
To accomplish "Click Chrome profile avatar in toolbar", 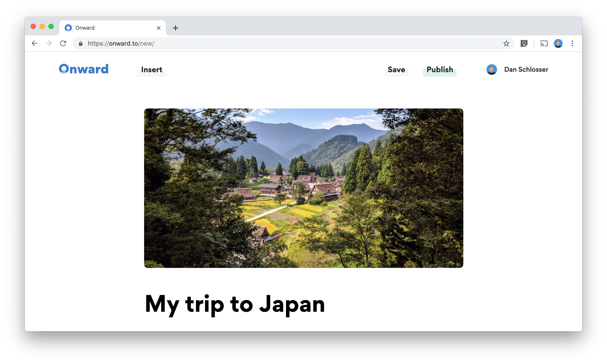I will tap(558, 43).
